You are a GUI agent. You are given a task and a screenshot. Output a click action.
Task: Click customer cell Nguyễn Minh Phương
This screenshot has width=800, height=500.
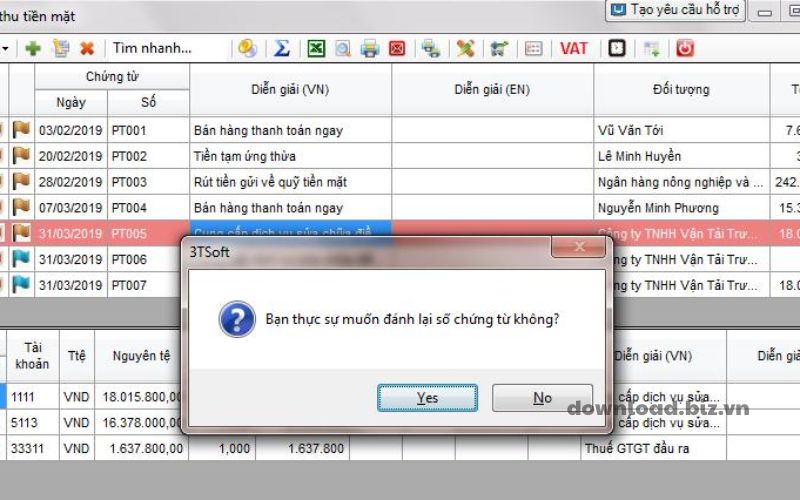pos(682,208)
